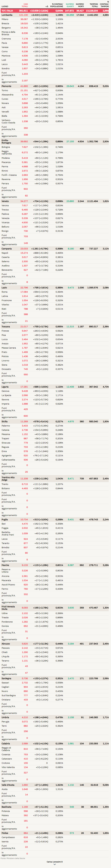Click the Emilia-Romagna region name

tap(6, 142)
